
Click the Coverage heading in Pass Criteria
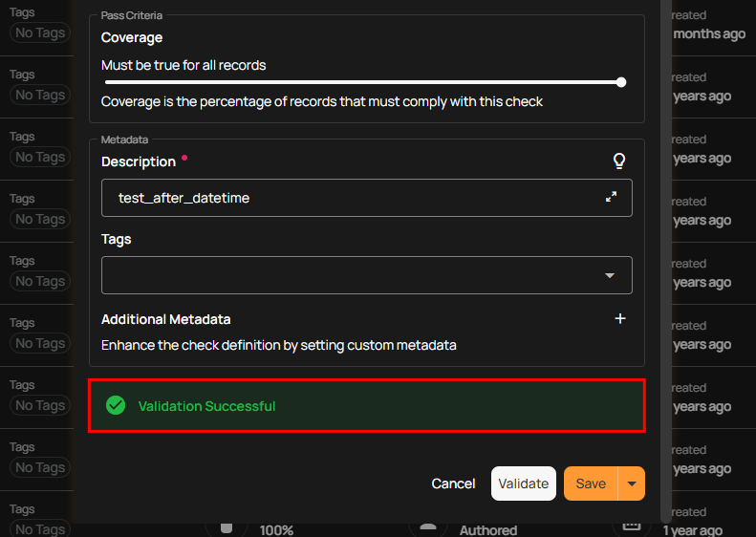(132, 37)
